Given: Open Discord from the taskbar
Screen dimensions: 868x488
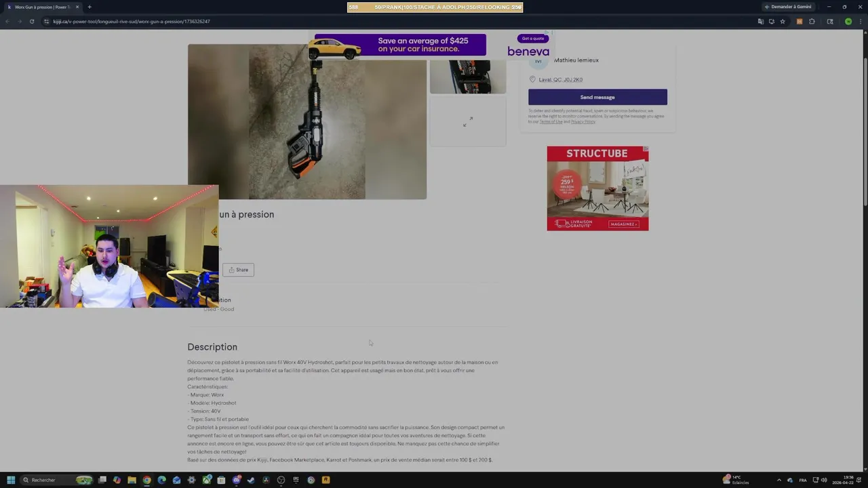Looking at the screenshot, I should click(236, 480).
